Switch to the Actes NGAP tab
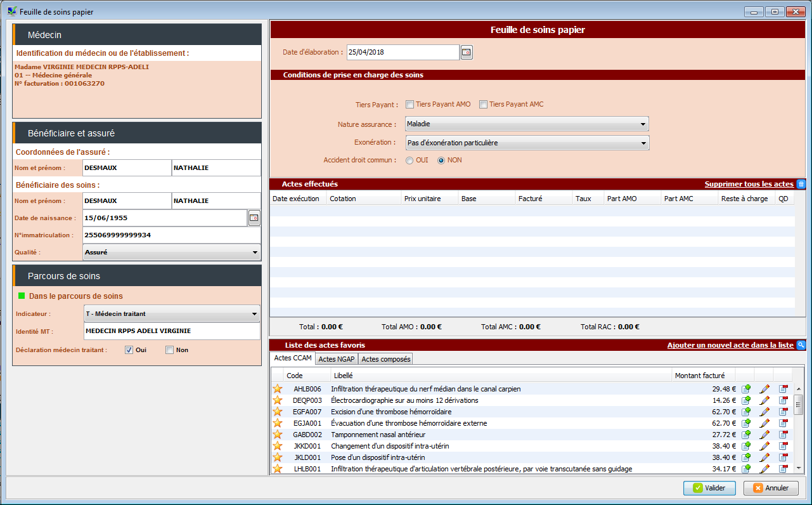 [336, 359]
